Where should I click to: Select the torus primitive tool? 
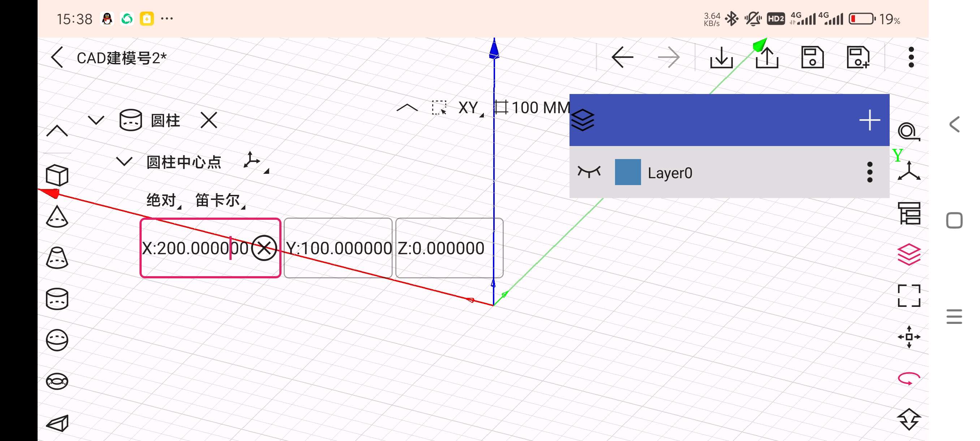(x=57, y=381)
